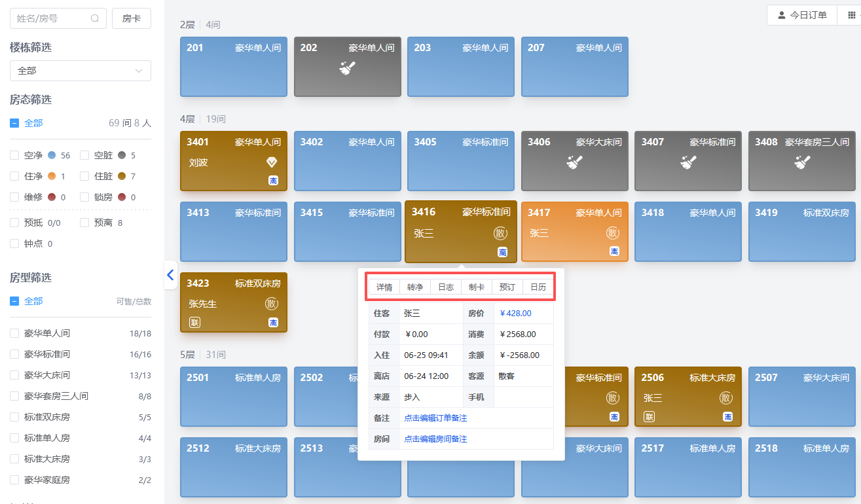Click 联 linked-room badge on room 3423

(194, 322)
